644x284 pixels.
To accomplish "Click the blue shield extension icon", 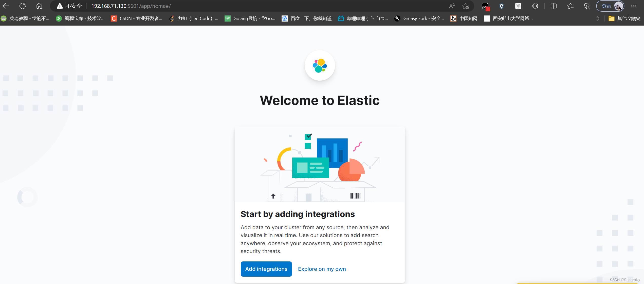I will (502, 6).
